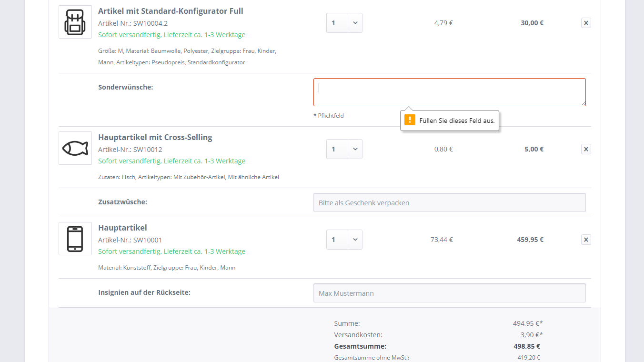Image resolution: width=644 pixels, height=362 pixels.
Task: Click the '* Pflichtfeld' note
Action: tap(329, 116)
